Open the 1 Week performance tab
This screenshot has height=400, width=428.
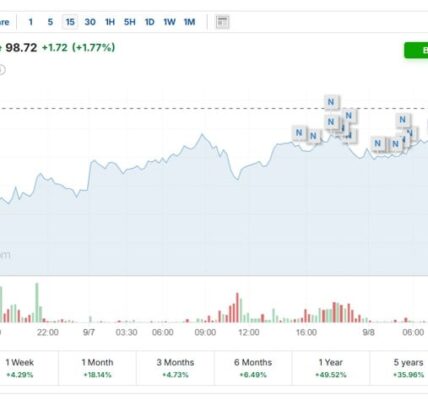click(20, 368)
